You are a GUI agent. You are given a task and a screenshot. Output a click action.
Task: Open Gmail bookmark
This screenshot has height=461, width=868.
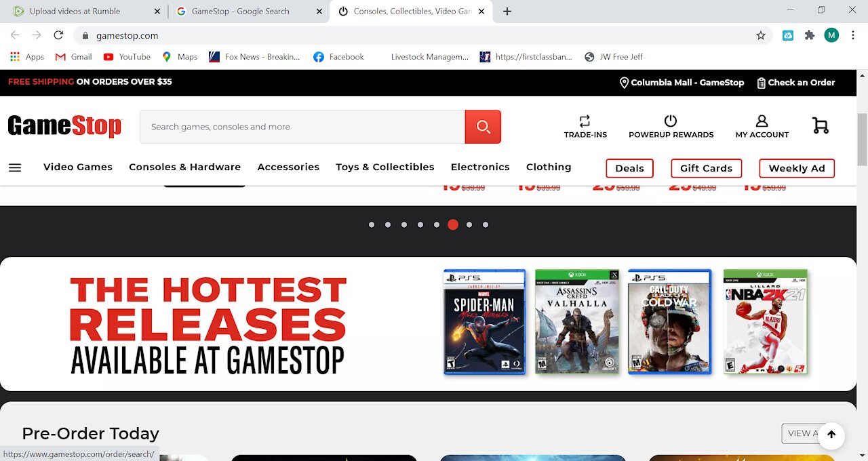pos(73,57)
